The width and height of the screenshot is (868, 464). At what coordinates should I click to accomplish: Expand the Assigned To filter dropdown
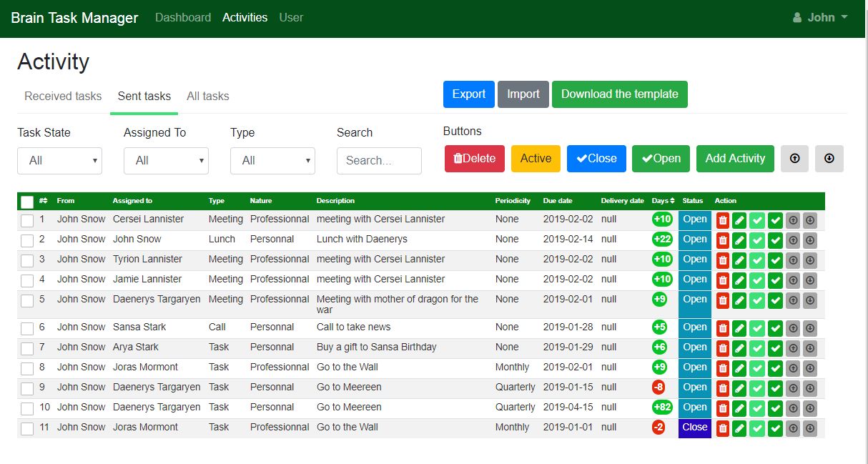click(x=166, y=161)
